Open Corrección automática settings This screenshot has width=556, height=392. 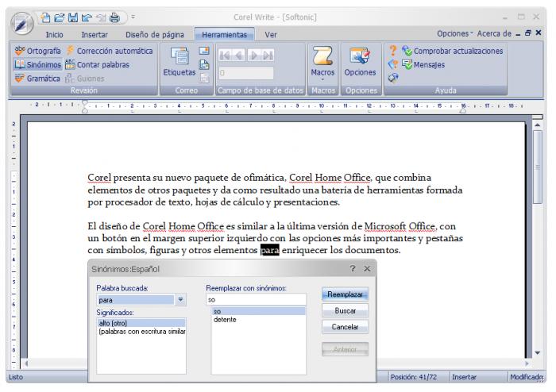pos(110,51)
